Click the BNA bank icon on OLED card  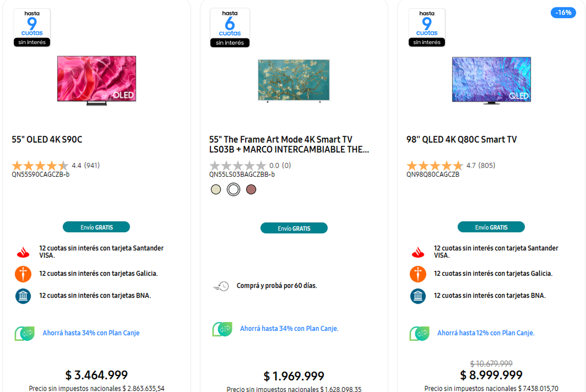(x=23, y=296)
